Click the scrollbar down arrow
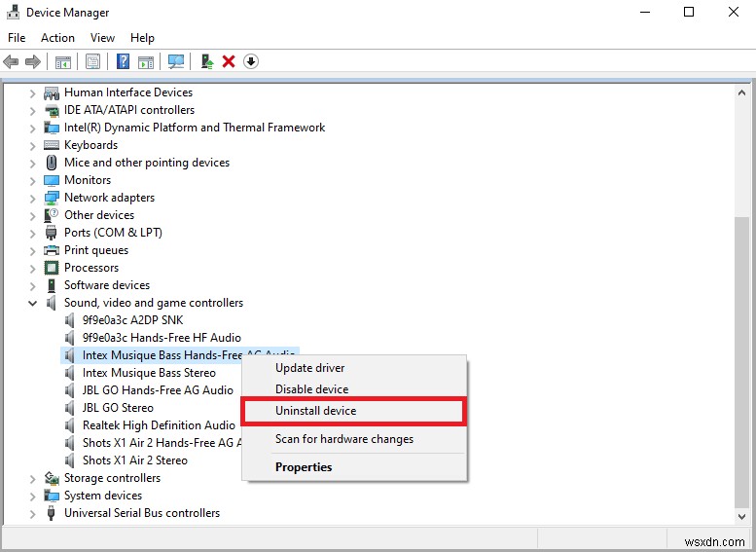This screenshot has width=756, height=552. 741,516
